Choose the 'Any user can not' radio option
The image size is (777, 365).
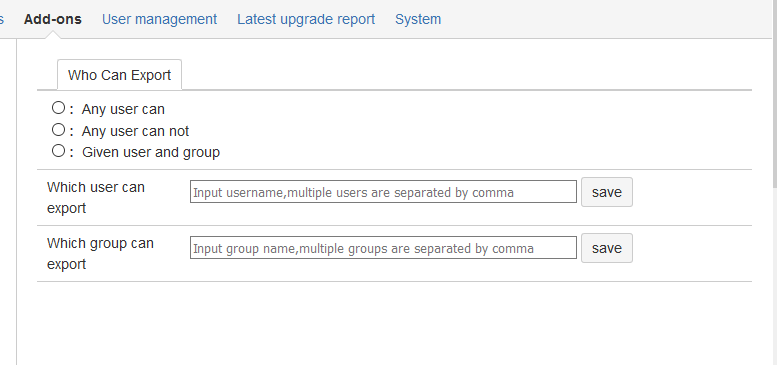pyautogui.click(x=58, y=129)
